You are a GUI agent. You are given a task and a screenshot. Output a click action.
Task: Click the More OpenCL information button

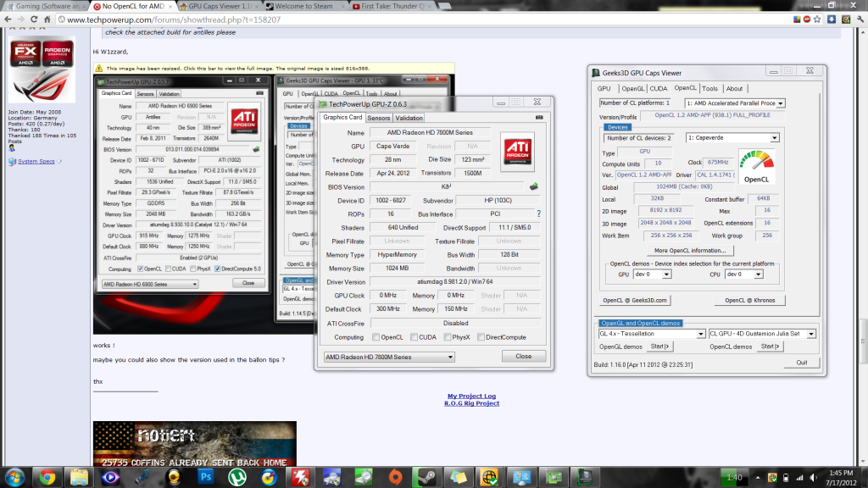[690, 251]
